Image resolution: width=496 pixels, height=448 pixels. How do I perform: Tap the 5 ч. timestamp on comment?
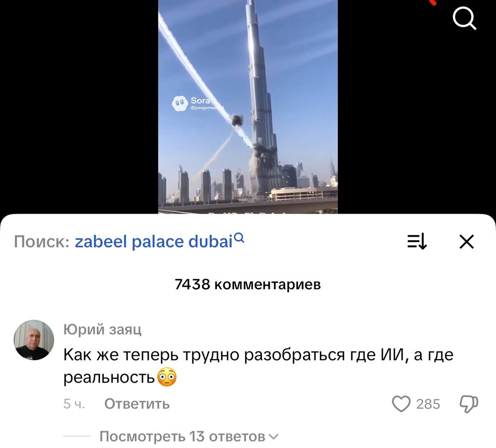pos(74,404)
